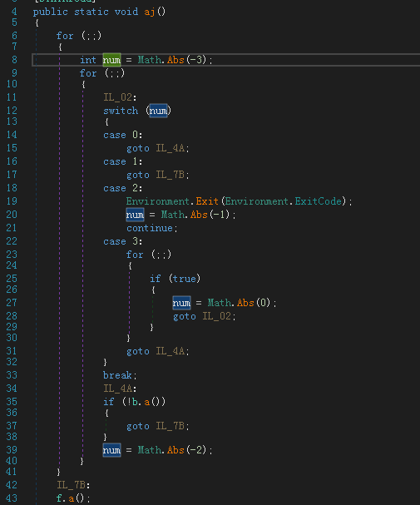Click the "break" keyword on line 33
This screenshot has height=505, width=420.
point(117,375)
